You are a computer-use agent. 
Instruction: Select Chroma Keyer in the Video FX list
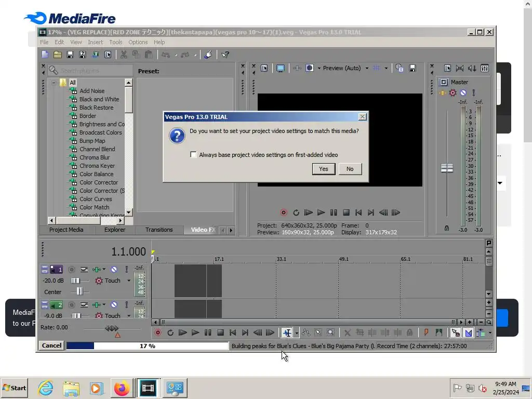pos(97,166)
